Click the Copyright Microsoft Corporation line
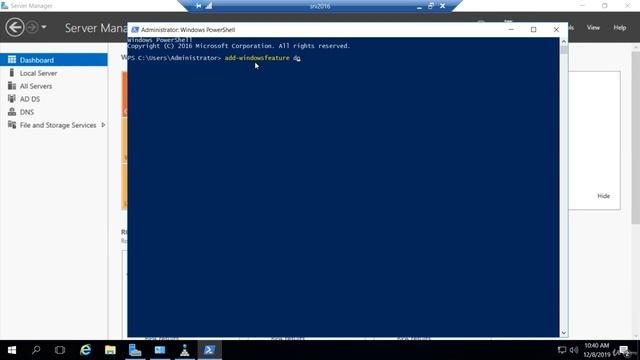 pos(239,46)
